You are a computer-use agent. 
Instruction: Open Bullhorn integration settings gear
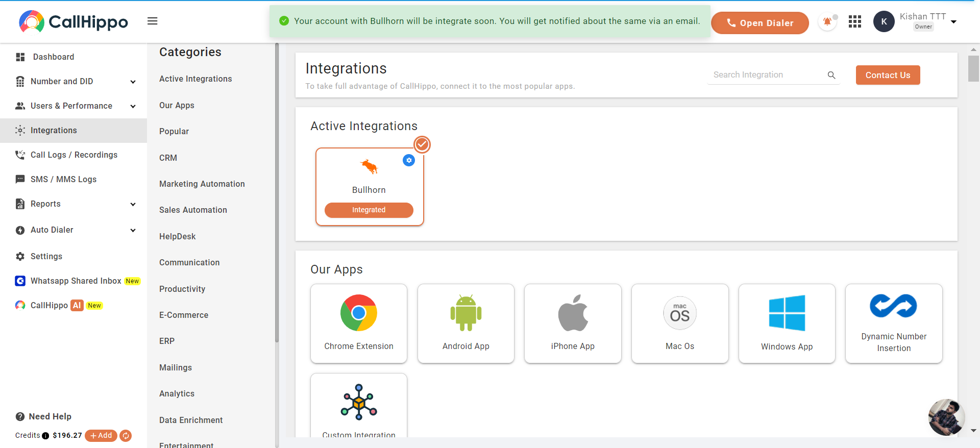click(409, 160)
